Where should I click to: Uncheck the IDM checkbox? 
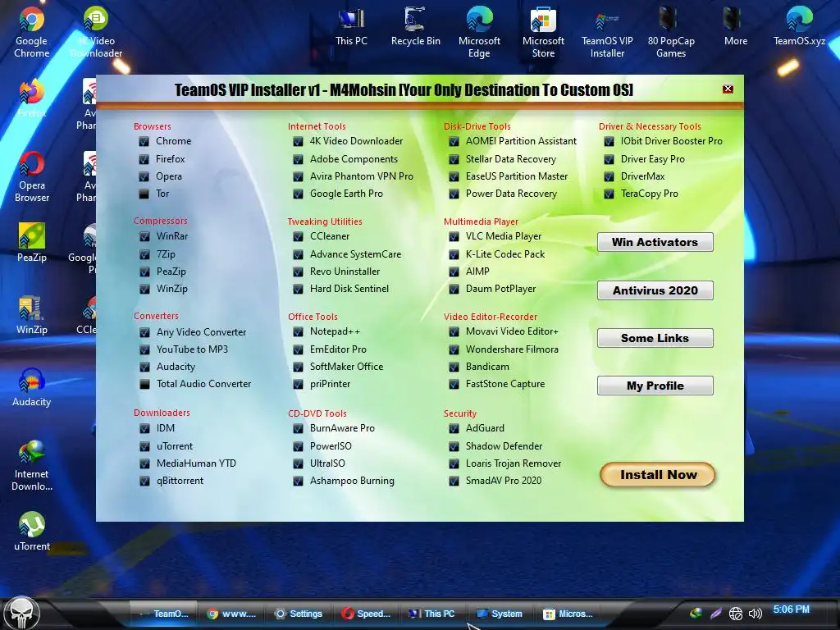click(144, 428)
